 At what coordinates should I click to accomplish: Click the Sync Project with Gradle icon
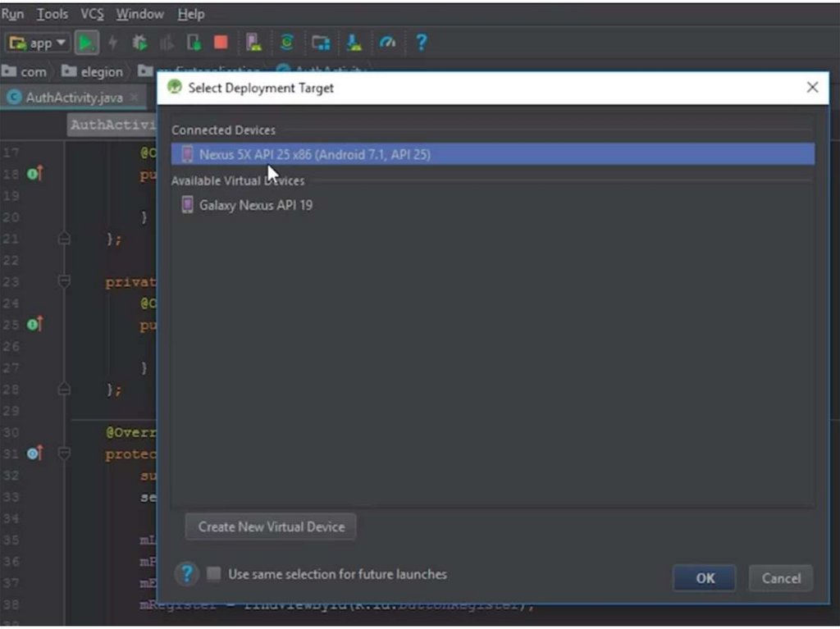287,43
